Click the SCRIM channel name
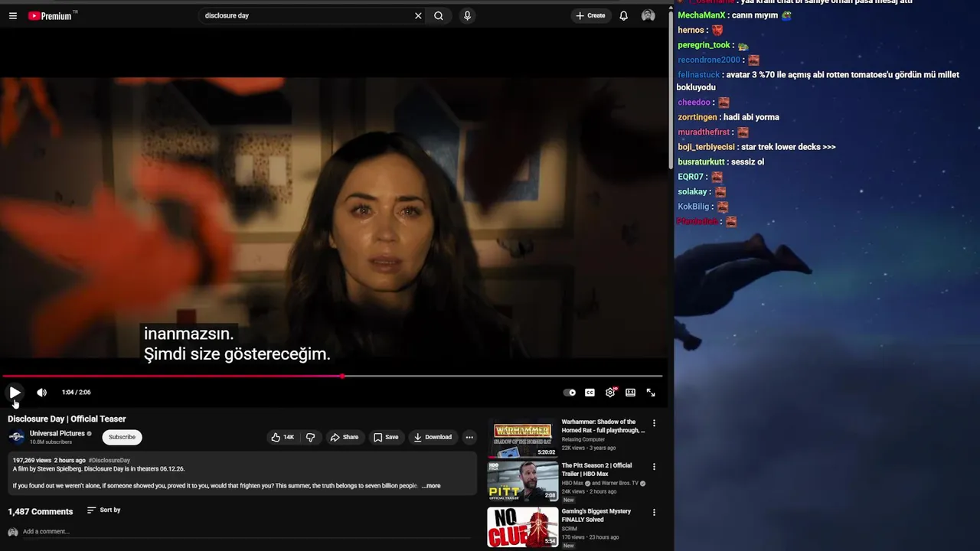Image resolution: width=980 pixels, height=551 pixels. tap(570, 529)
